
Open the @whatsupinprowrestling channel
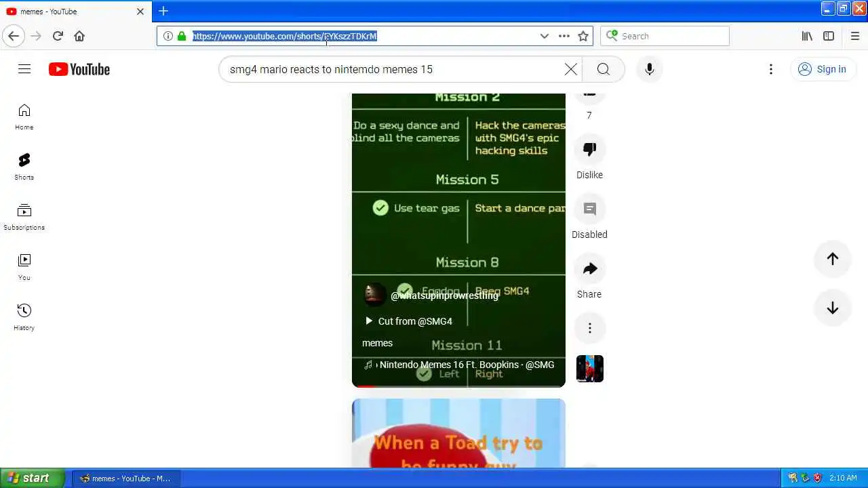pyautogui.click(x=444, y=296)
